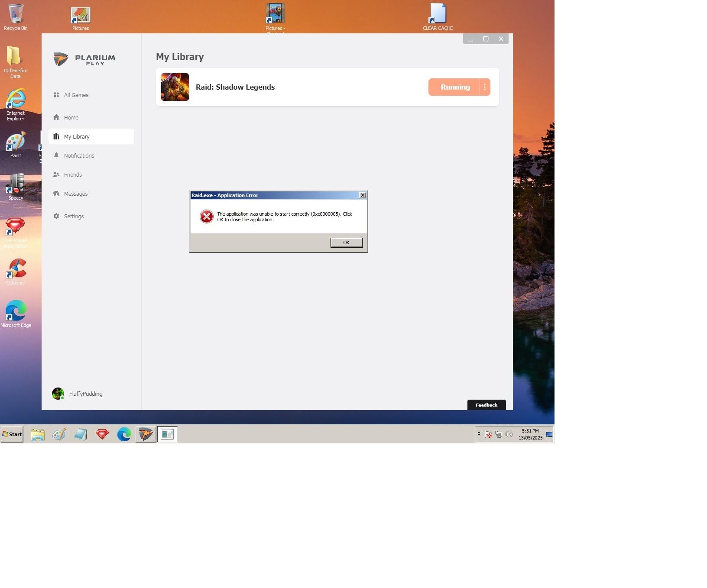Viewport: 707px width, 588px height.
Task: Select the Old Firefox Data folder
Action: click(x=16, y=62)
